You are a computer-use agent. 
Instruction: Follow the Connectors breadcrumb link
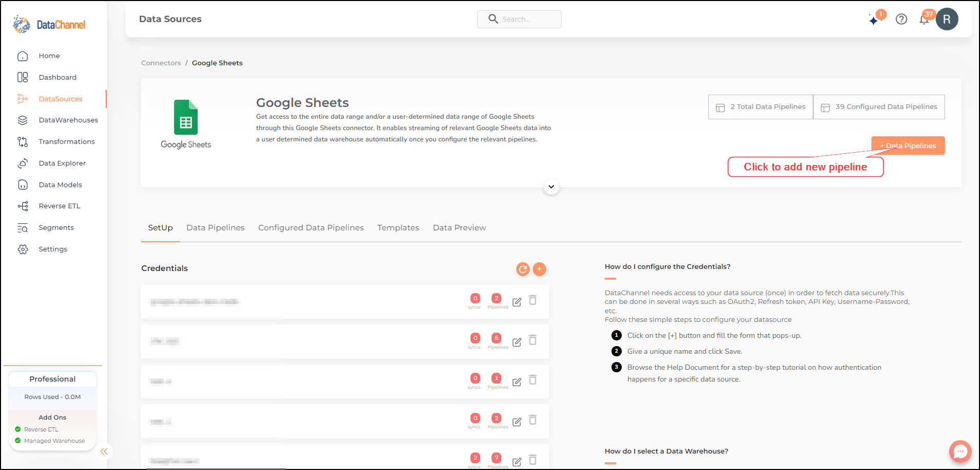161,63
